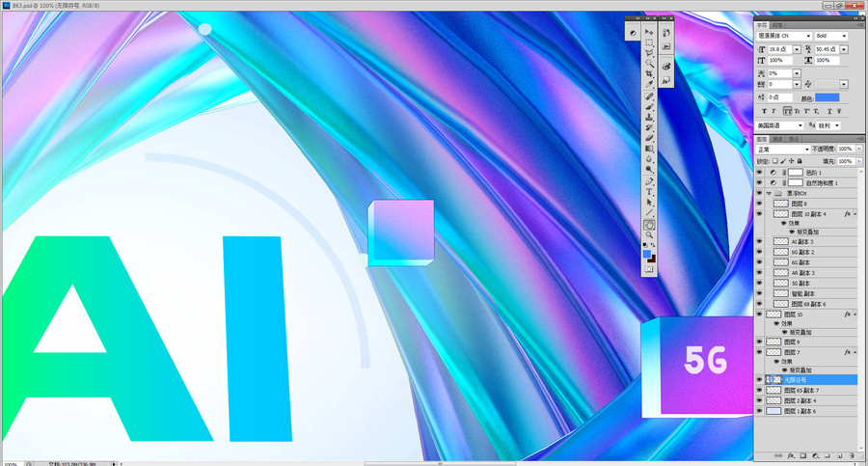Select the Polygonal Lasso tool
This screenshot has height=466, width=868.
point(649,53)
